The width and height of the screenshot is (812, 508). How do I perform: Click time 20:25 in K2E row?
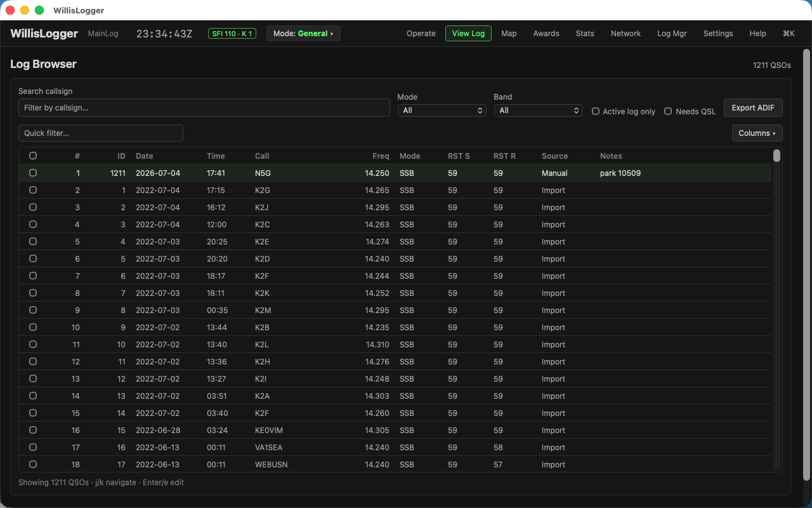click(217, 241)
